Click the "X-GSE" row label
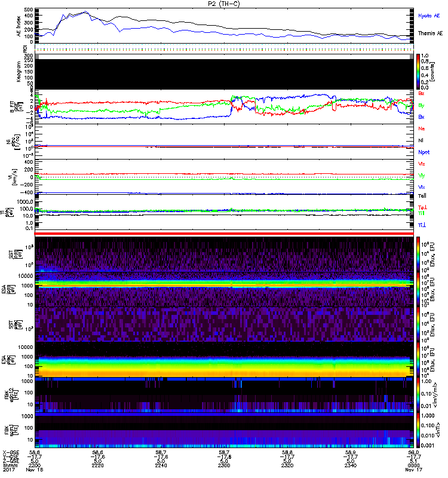448x478 pixels. tap(10, 453)
